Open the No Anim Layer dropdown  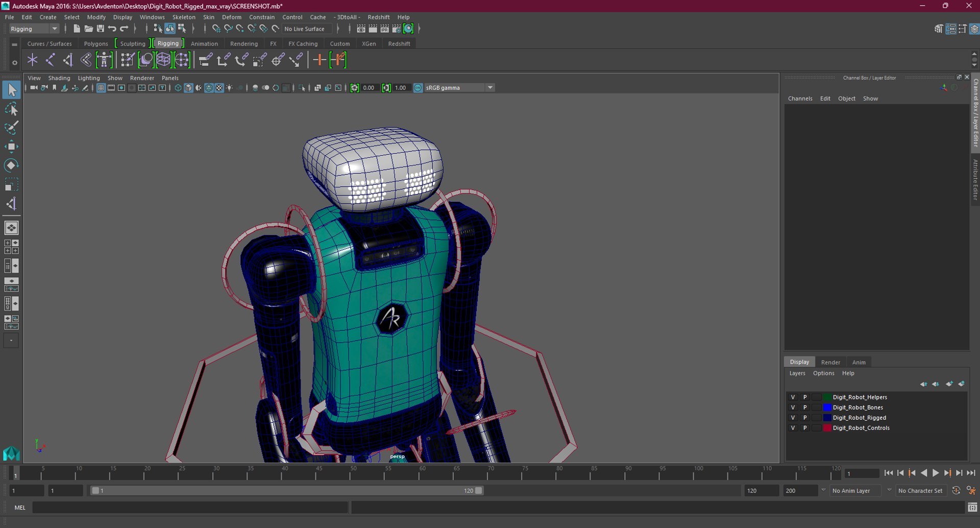(856, 491)
